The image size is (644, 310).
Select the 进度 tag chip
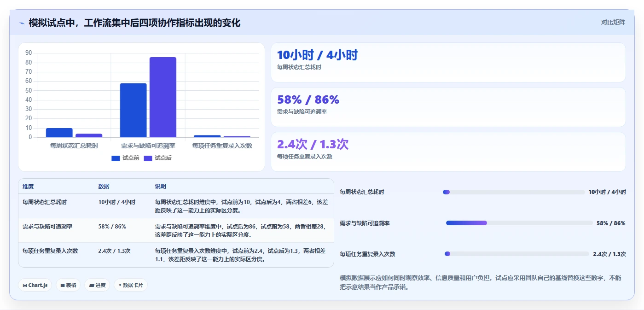click(97, 285)
